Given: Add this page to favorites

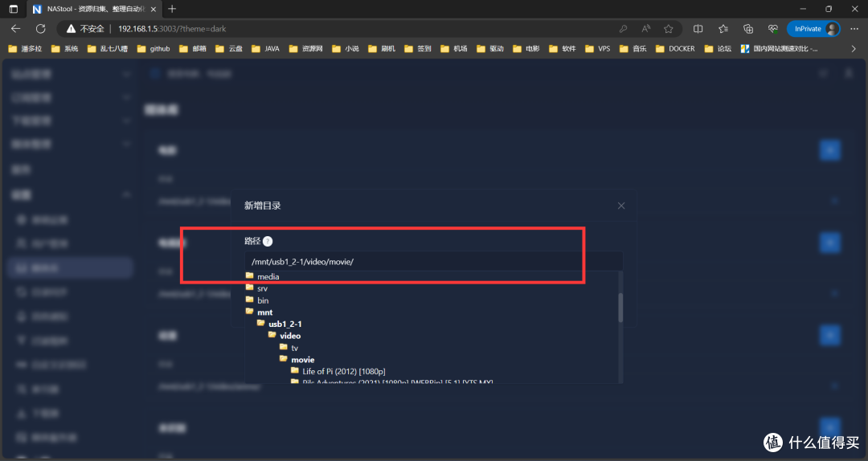Looking at the screenshot, I should (668, 29).
